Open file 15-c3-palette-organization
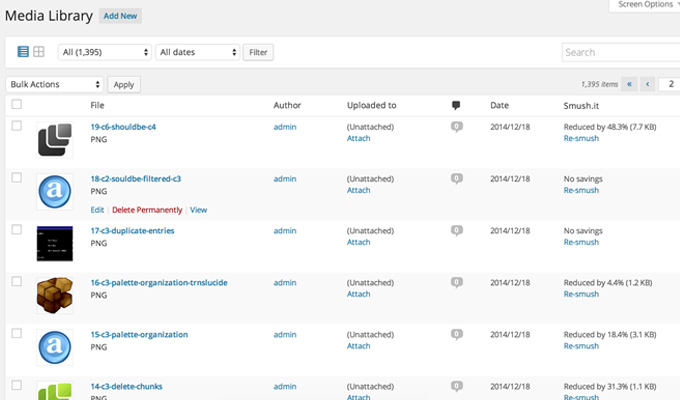Viewport: 680px width, 400px height. [139, 334]
